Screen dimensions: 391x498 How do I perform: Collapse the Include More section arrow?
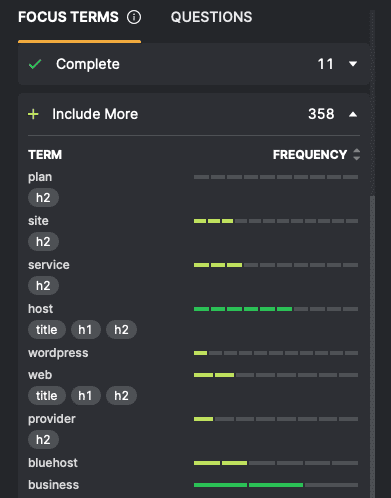pyautogui.click(x=353, y=115)
